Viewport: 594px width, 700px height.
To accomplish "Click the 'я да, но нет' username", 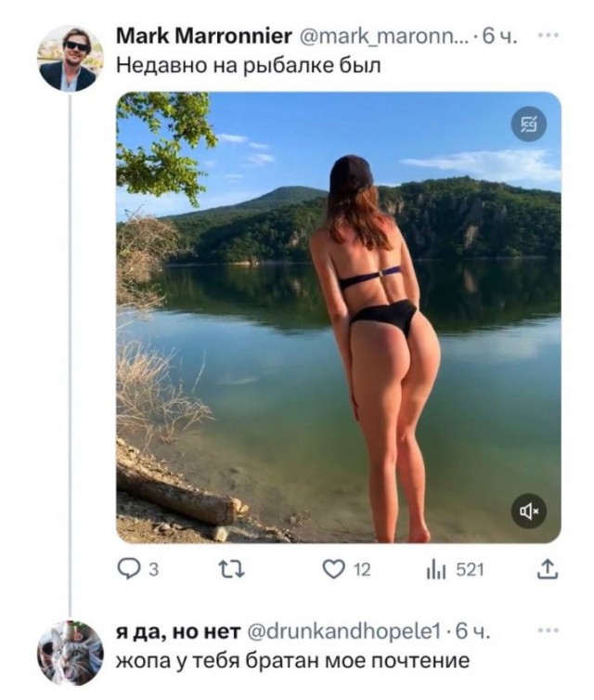I will pyautogui.click(x=176, y=631).
